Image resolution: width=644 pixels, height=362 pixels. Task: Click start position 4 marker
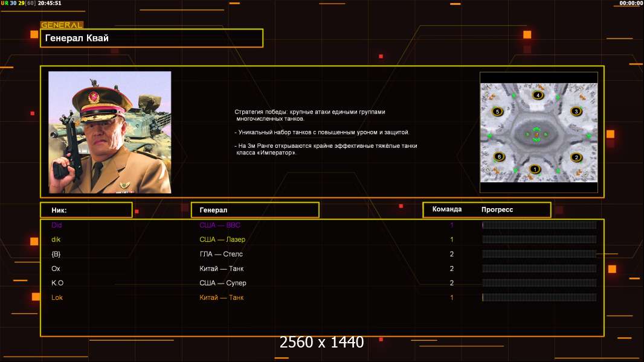[538, 95]
